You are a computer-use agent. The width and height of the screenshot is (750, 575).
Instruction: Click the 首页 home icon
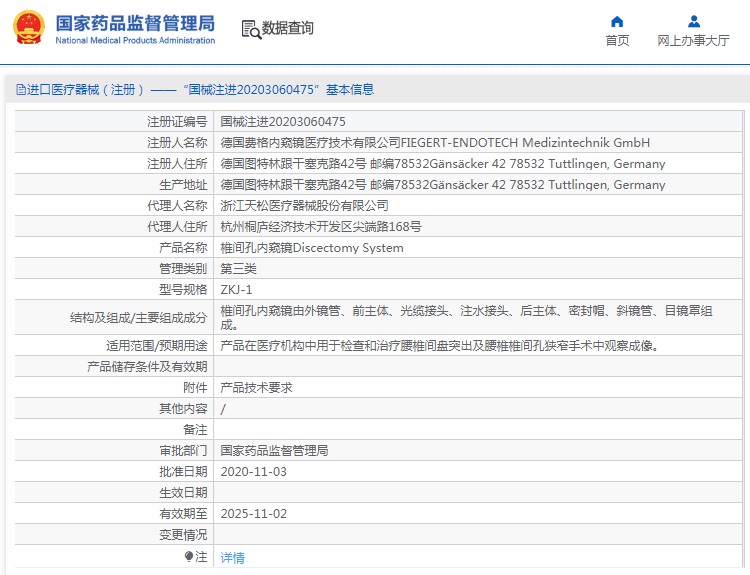click(617, 22)
